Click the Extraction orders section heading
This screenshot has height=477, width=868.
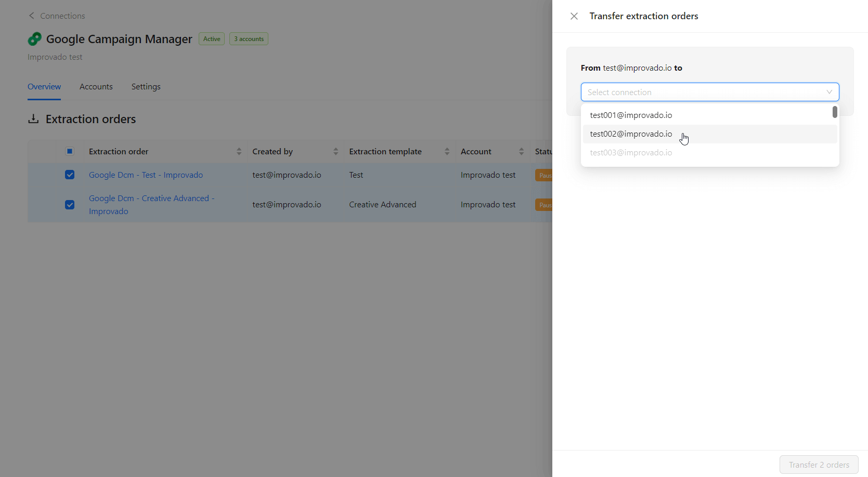click(90, 119)
